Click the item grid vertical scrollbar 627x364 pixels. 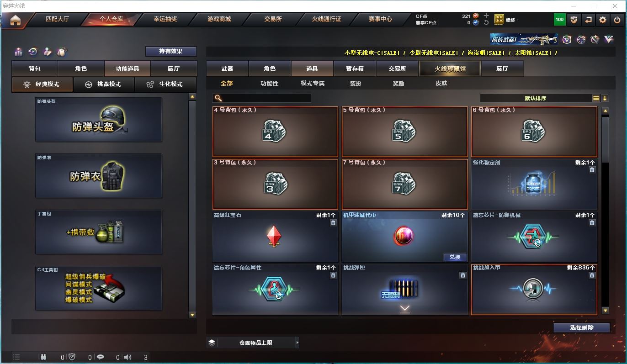pyautogui.click(x=605, y=211)
